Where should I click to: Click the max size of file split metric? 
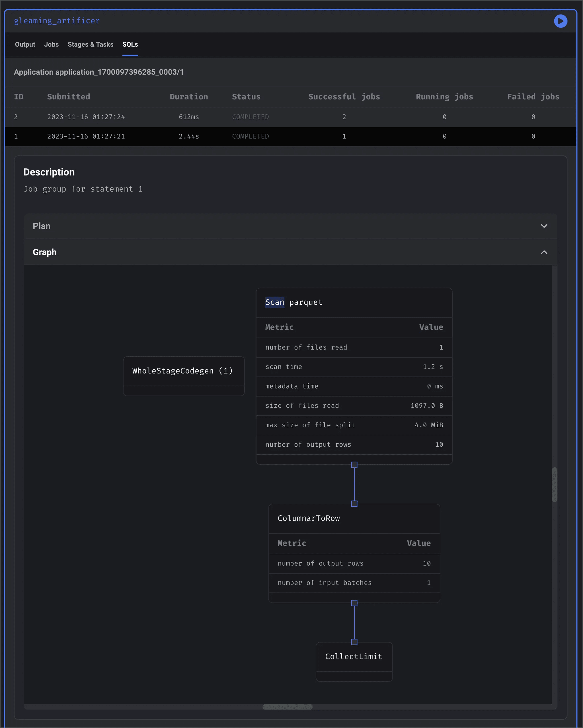[354, 425]
